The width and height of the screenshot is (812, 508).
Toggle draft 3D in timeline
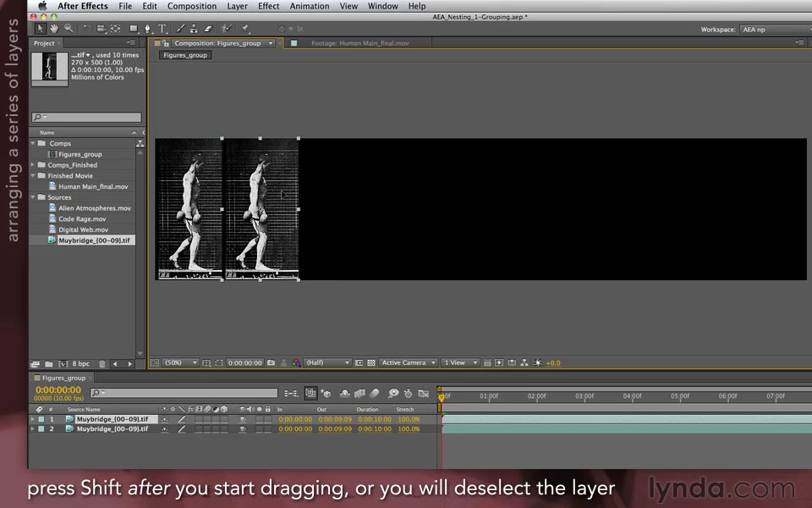tap(326, 394)
